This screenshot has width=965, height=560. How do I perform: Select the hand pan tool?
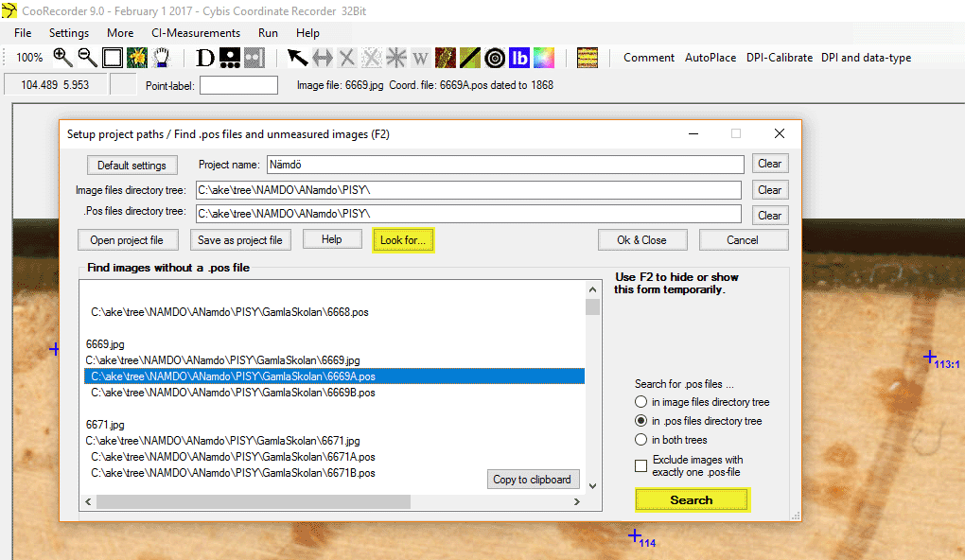(x=161, y=58)
